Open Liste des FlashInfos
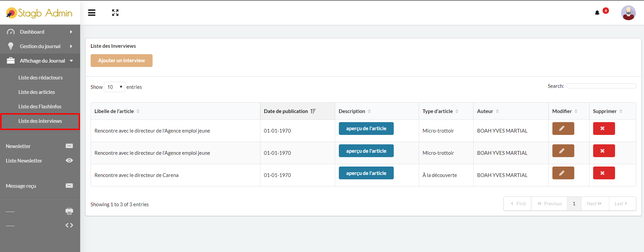 pyautogui.click(x=40, y=106)
